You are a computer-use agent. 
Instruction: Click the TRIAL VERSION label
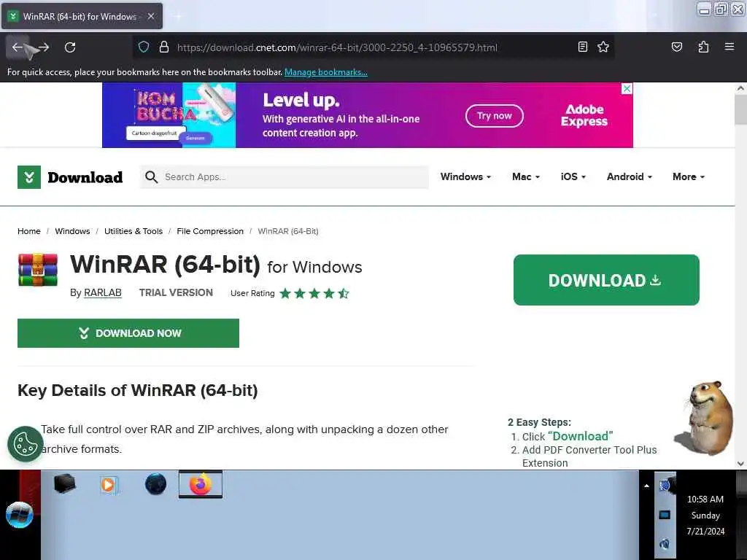tap(176, 293)
